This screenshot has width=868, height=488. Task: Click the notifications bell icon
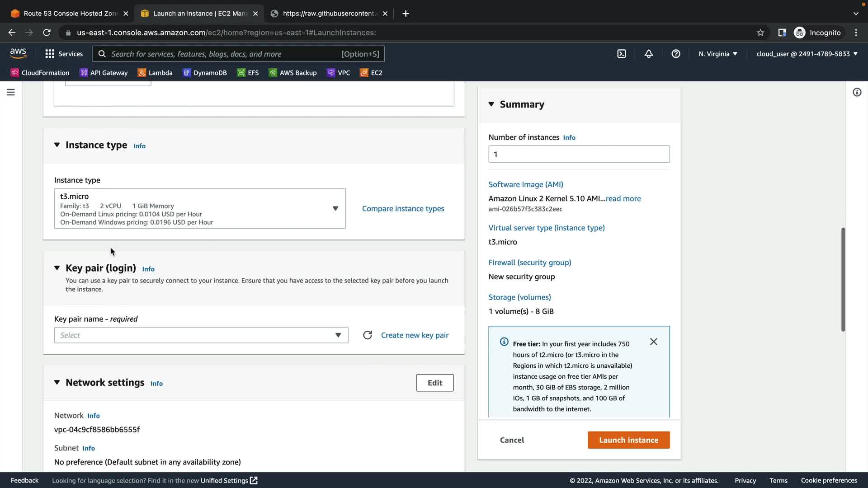[x=649, y=54]
